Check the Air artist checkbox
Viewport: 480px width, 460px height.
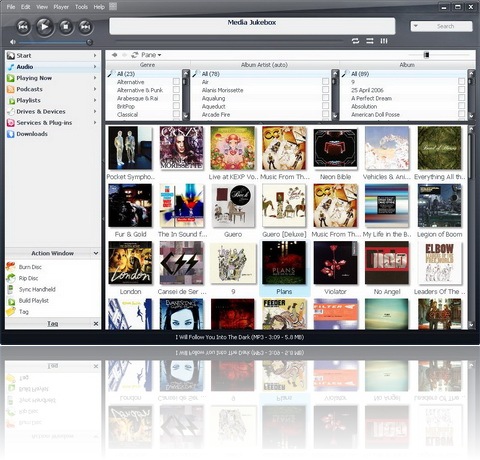[325, 82]
